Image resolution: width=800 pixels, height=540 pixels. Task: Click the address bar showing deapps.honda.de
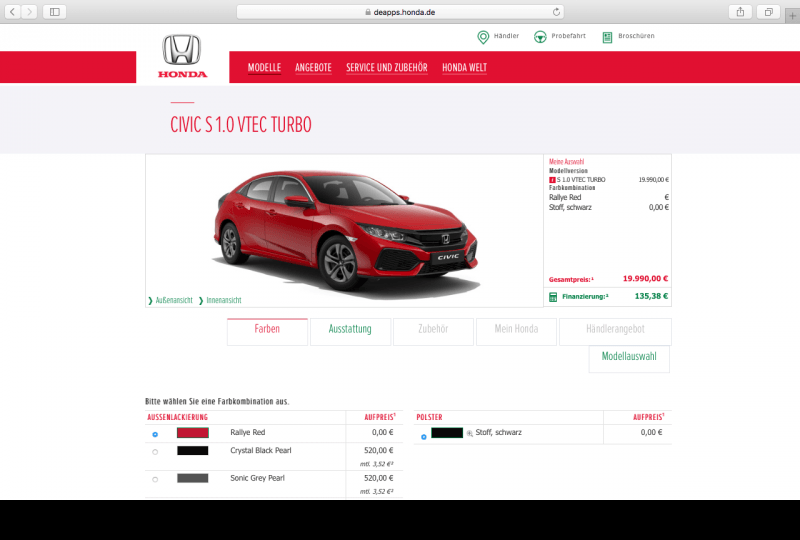tap(400, 12)
